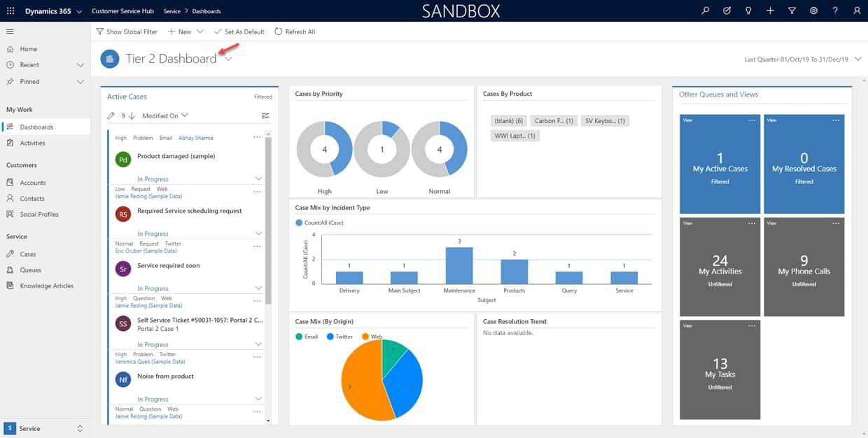Open ellipsis menu on My Active Cases tile
The height and width of the screenshot is (438, 868).
[752, 120]
